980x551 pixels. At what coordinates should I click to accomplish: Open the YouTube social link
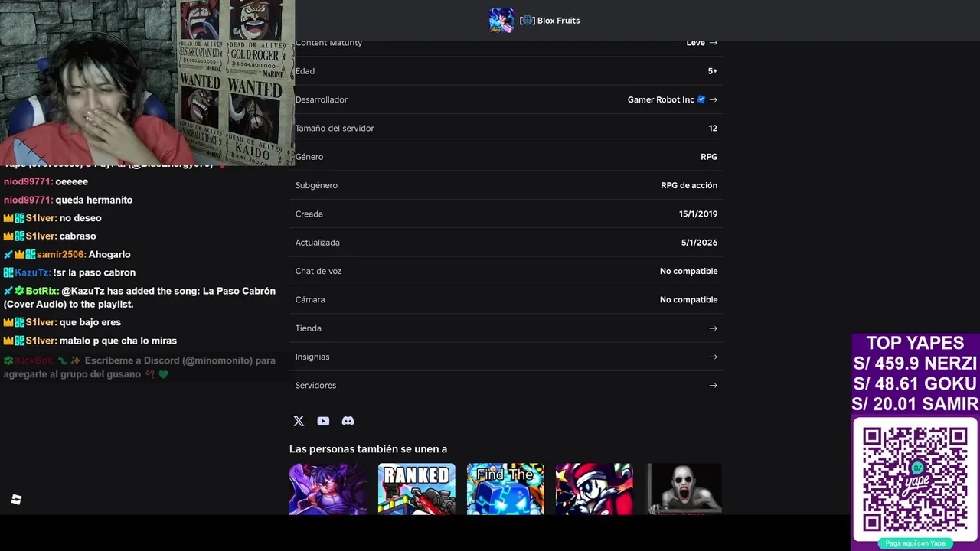click(323, 421)
